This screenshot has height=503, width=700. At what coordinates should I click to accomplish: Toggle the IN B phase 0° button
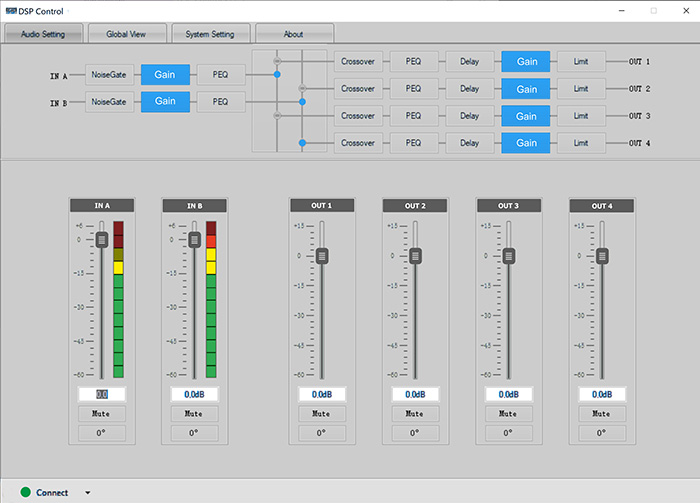click(194, 433)
